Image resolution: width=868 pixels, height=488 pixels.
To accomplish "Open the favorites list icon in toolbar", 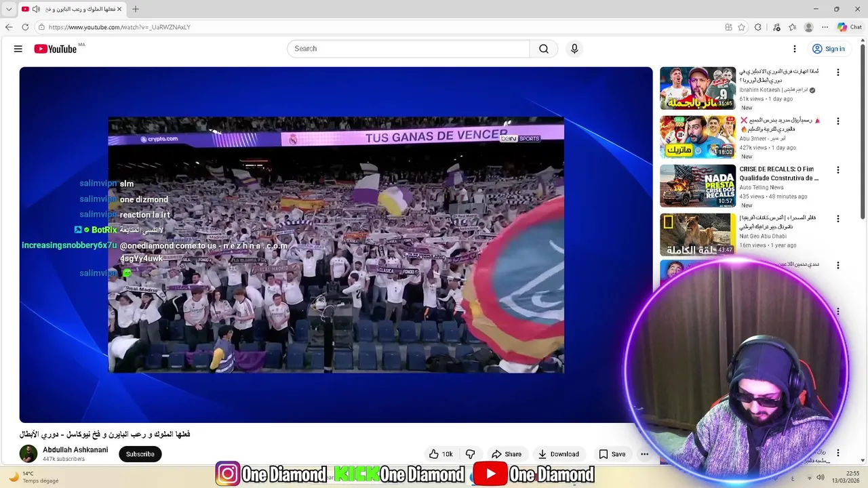I will click(x=792, y=27).
